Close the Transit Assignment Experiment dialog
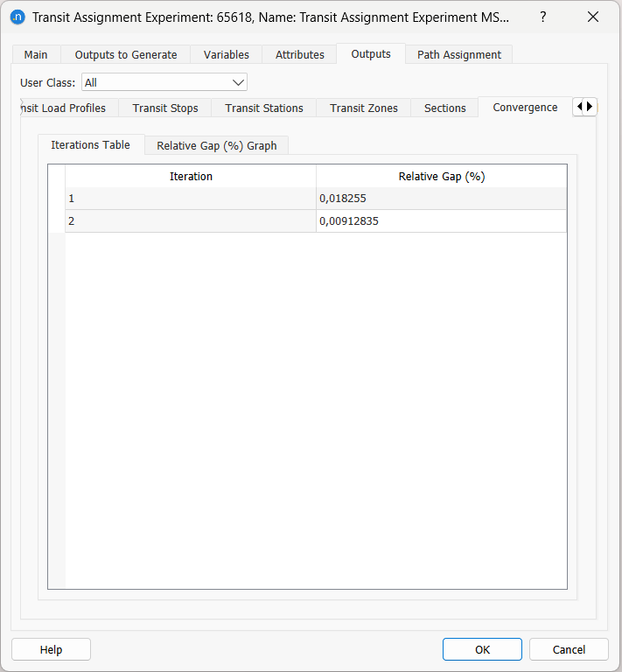622x672 pixels. tap(593, 17)
